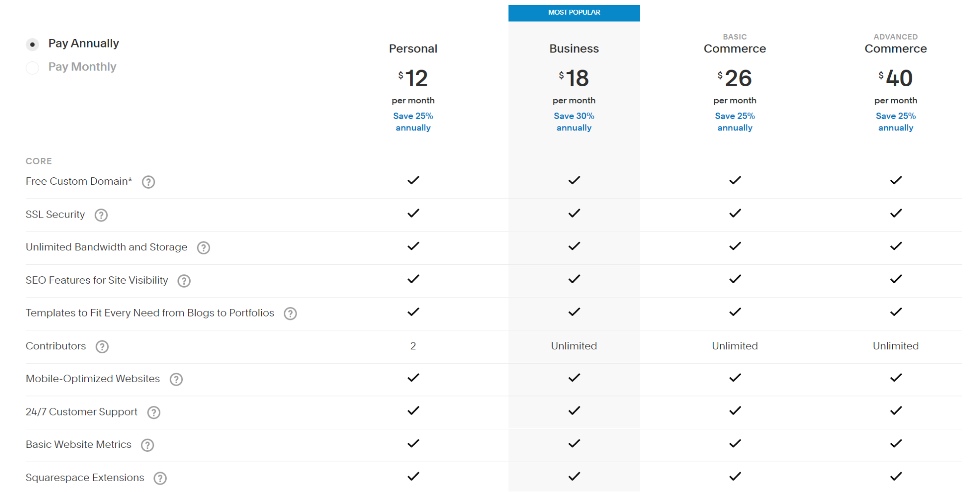
Task: Click the Squarespace Extensions question mark icon
Action: click(x=160, y=478)
